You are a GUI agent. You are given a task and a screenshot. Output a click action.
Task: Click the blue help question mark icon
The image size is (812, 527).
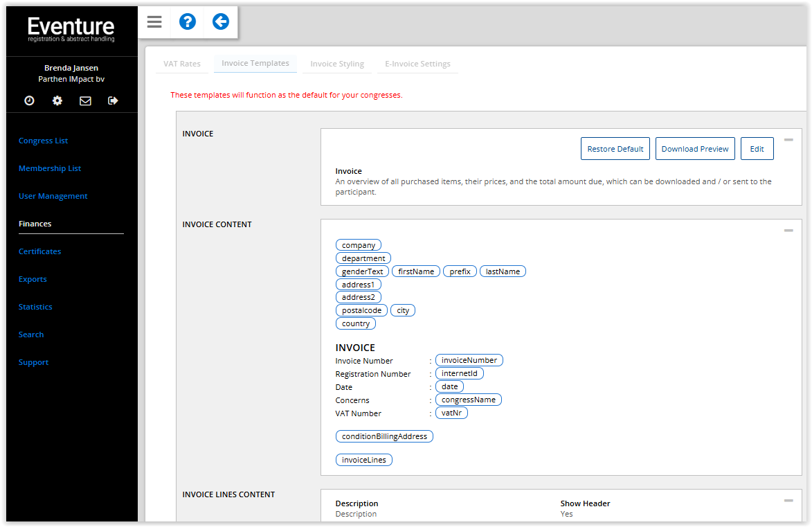pos(188,22)
